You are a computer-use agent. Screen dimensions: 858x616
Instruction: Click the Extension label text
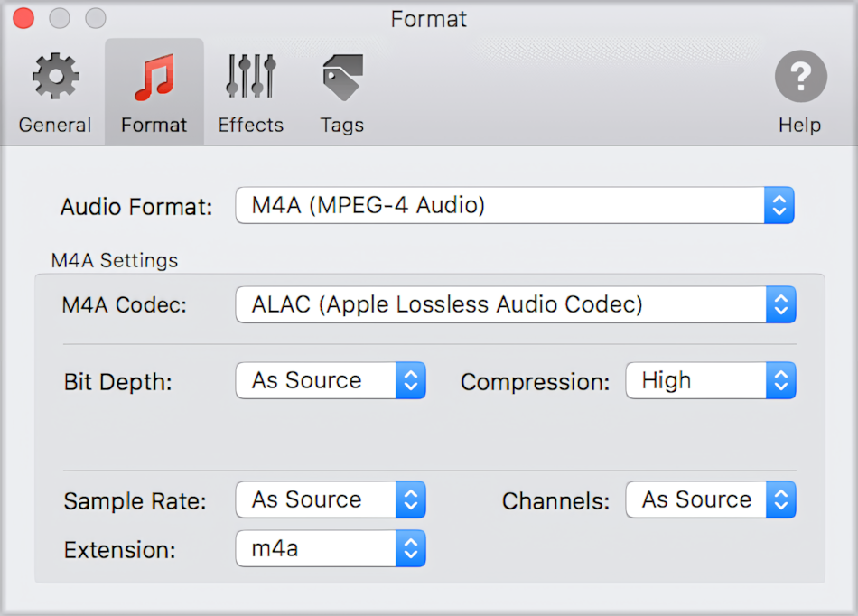pos(120,550)
